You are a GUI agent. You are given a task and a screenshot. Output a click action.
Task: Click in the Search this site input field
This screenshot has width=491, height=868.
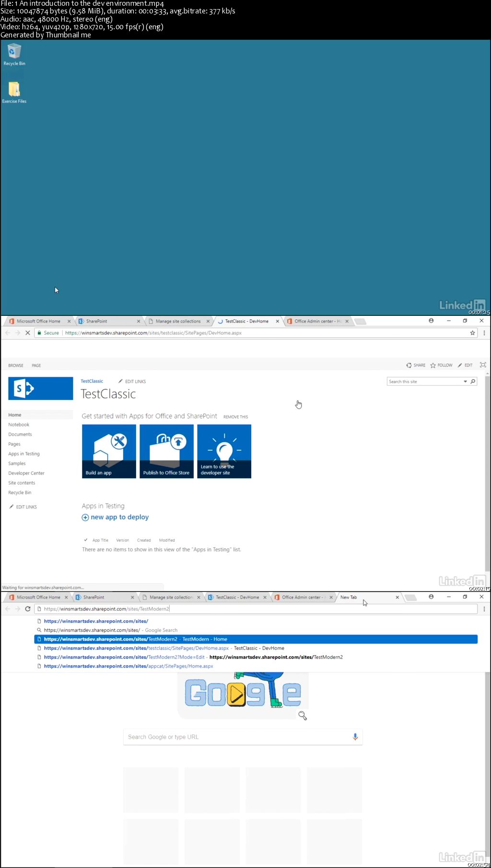(x=424, y=382)
